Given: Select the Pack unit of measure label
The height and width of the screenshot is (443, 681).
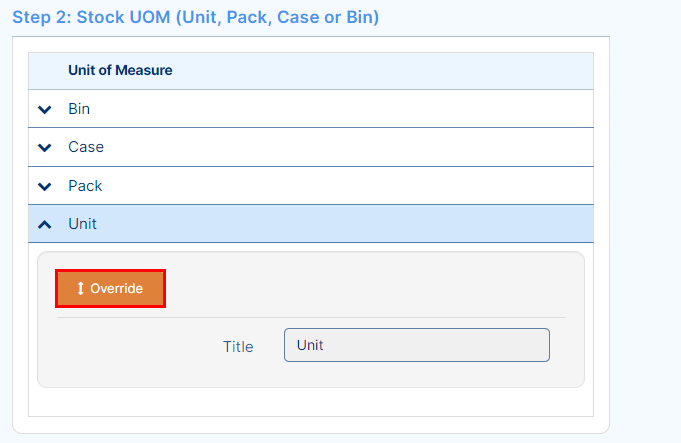Looking at the screenshot, I should pos(85,186).
